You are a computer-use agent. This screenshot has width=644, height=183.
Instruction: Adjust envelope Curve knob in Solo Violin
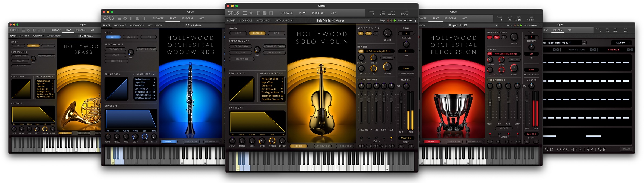pos(232,141)
